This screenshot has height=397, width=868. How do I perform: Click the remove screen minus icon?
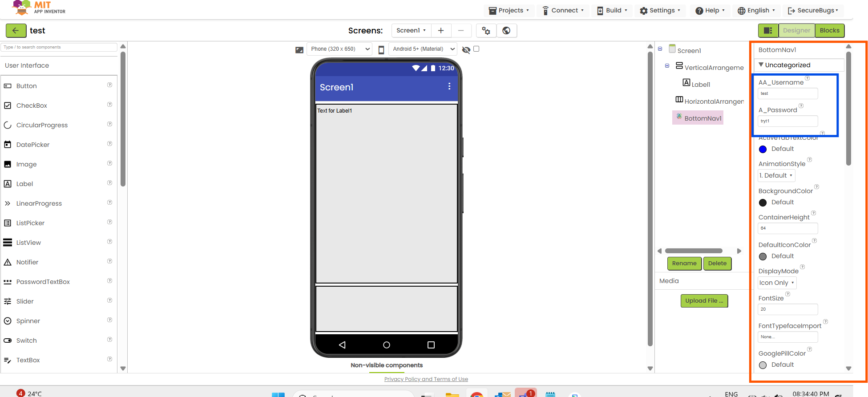pos(461,31)
